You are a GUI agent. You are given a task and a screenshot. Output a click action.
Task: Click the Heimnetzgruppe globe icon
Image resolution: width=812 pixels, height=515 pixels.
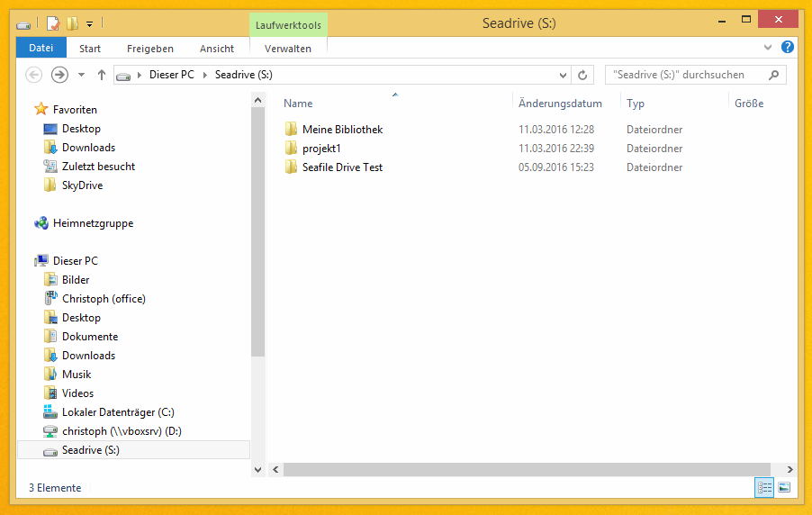[41, 223]
